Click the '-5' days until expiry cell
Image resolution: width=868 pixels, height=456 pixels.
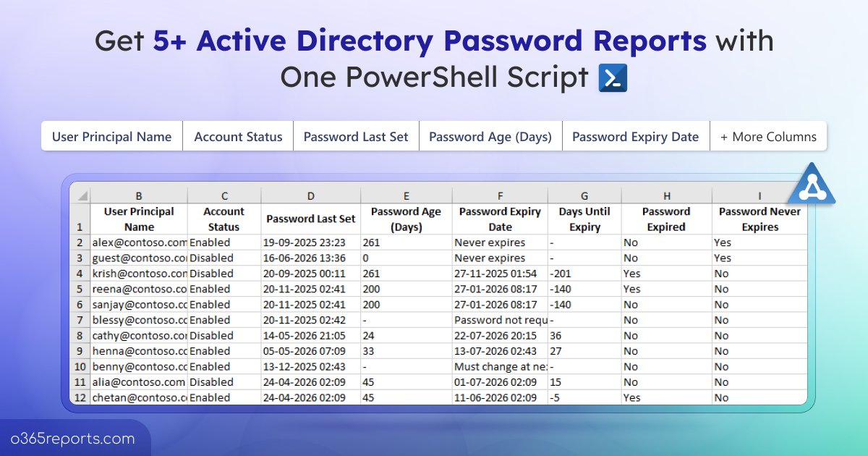(x=584, y=397)
